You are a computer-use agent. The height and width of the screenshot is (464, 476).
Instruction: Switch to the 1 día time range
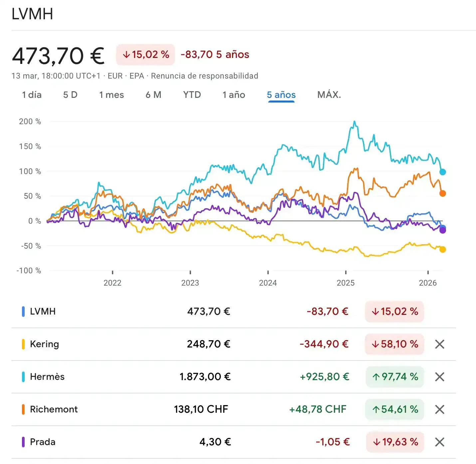[32, 95]
